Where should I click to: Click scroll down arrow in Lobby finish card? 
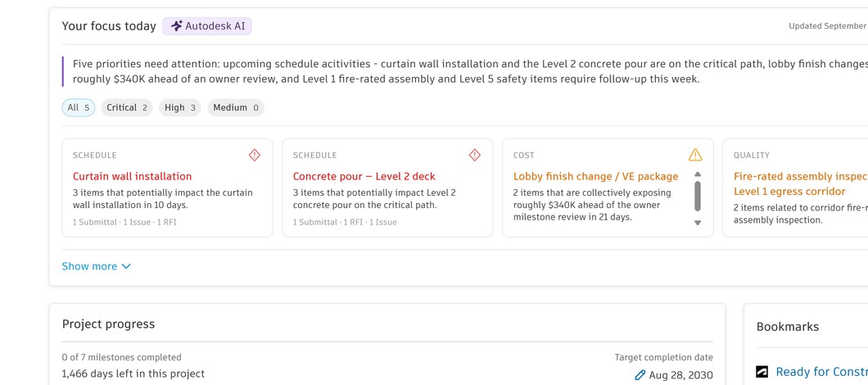click(698, 223)
